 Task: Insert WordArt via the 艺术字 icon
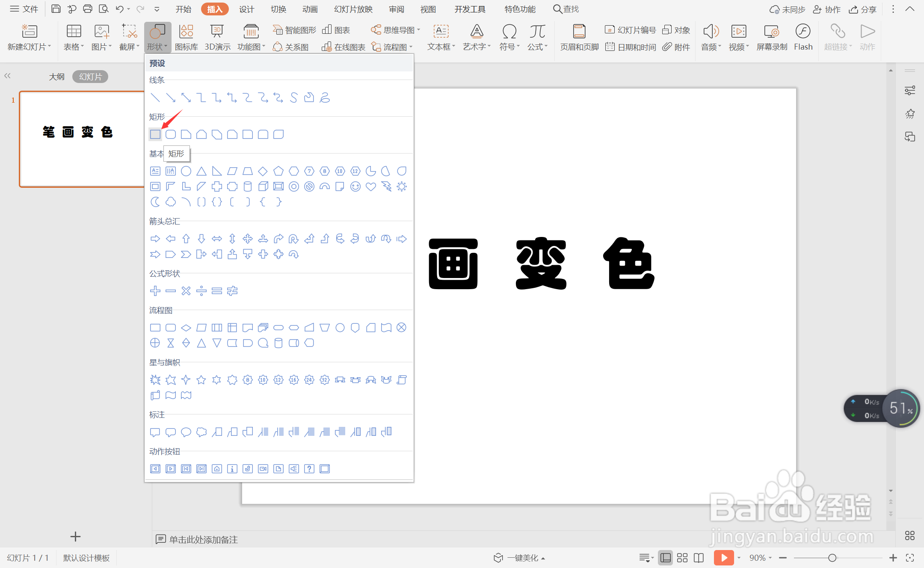[x=475, y=37]
